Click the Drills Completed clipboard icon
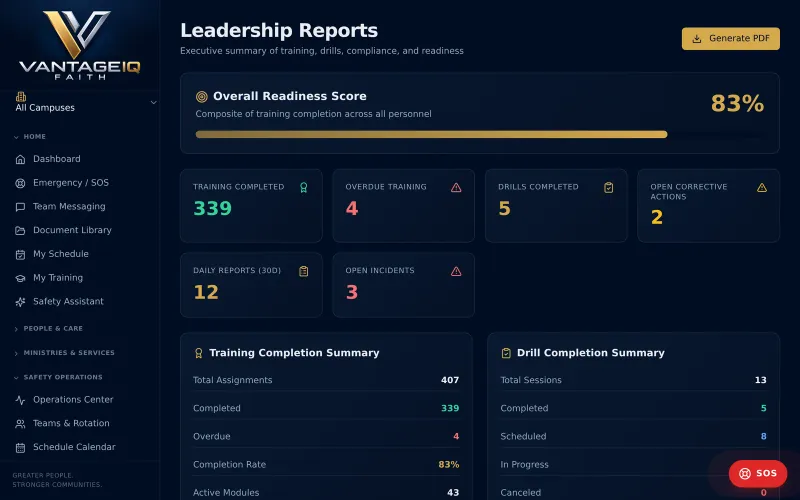 pos(609,188)
